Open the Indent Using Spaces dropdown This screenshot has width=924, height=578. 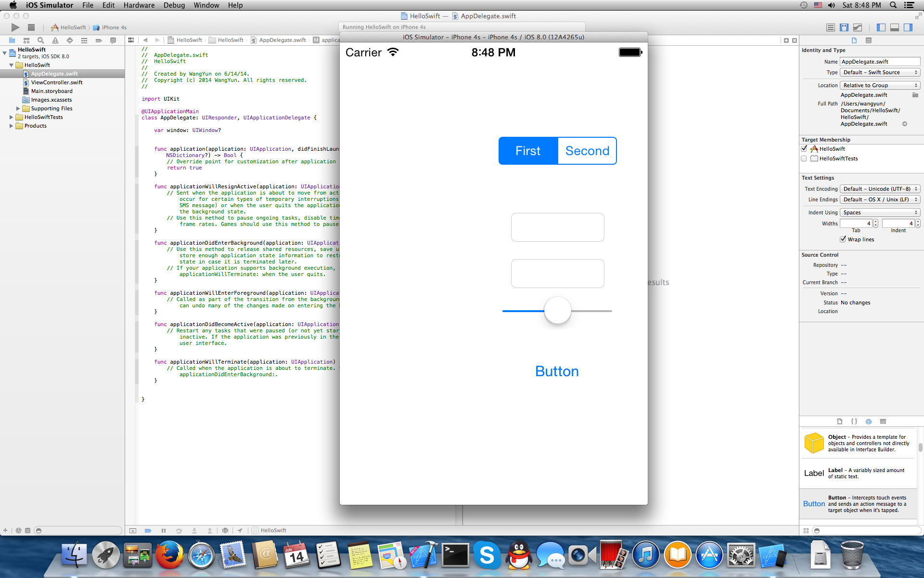[x=880, y=212]
